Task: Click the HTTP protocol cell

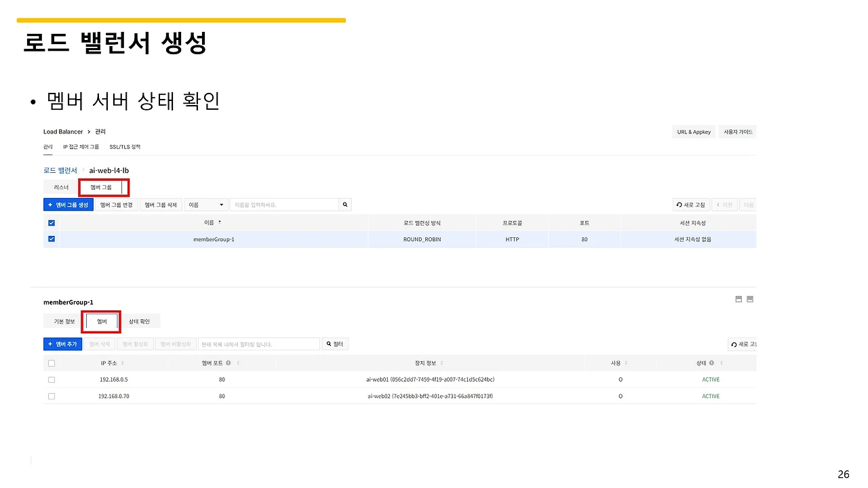Action: (512, 239)
